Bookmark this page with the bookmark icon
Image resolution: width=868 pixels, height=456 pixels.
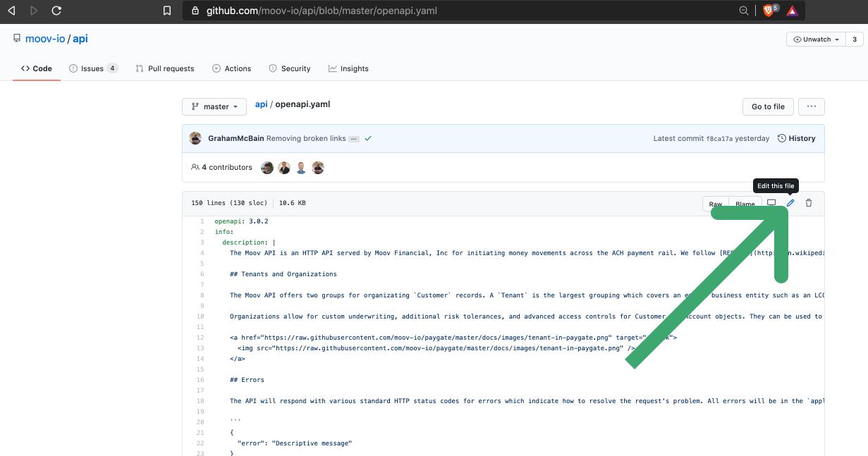point(167,11)
